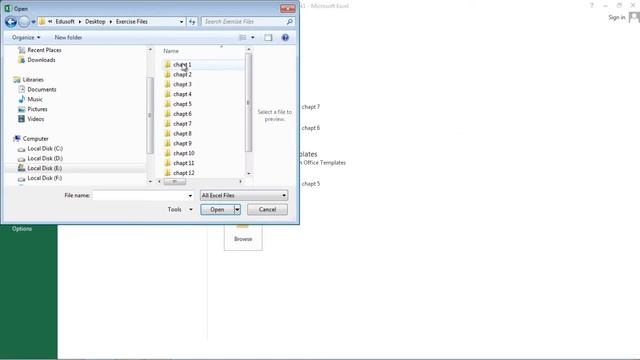Click Sign in in Excel window

(617, 17)
